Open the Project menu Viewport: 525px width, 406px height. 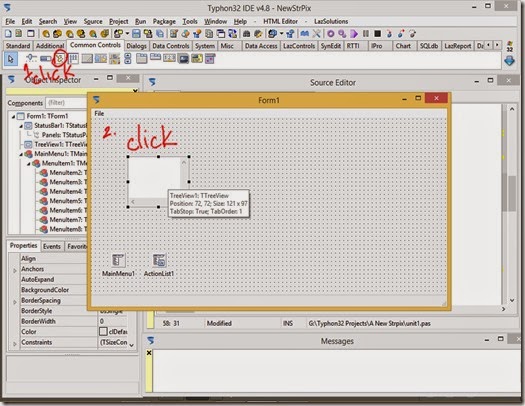point(119,21)
